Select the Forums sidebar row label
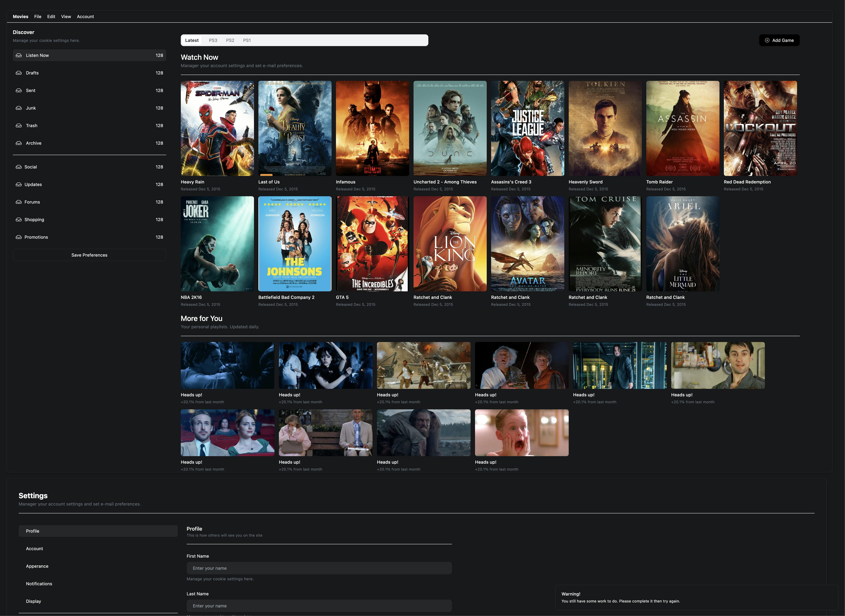 coord(32,202)
